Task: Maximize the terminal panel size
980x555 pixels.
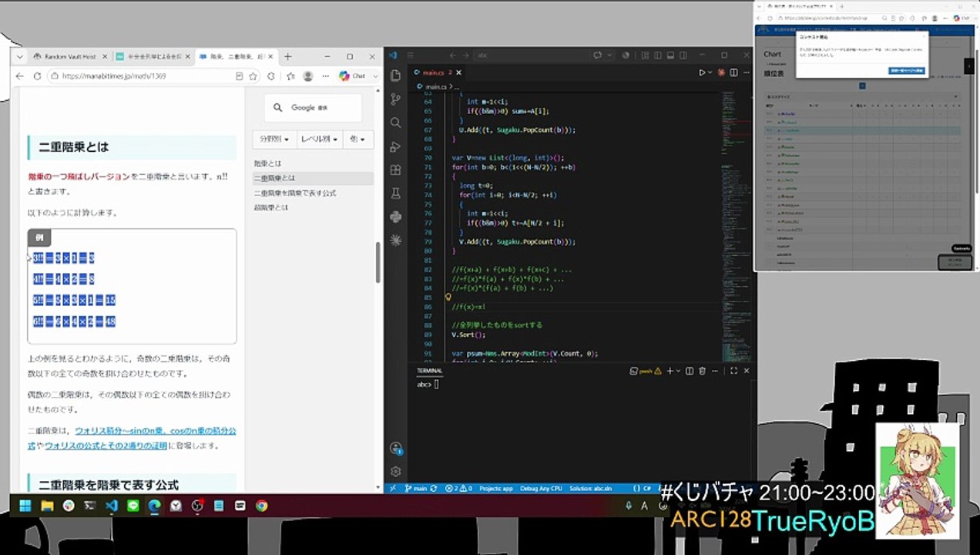Action: [x=733, y=371]
